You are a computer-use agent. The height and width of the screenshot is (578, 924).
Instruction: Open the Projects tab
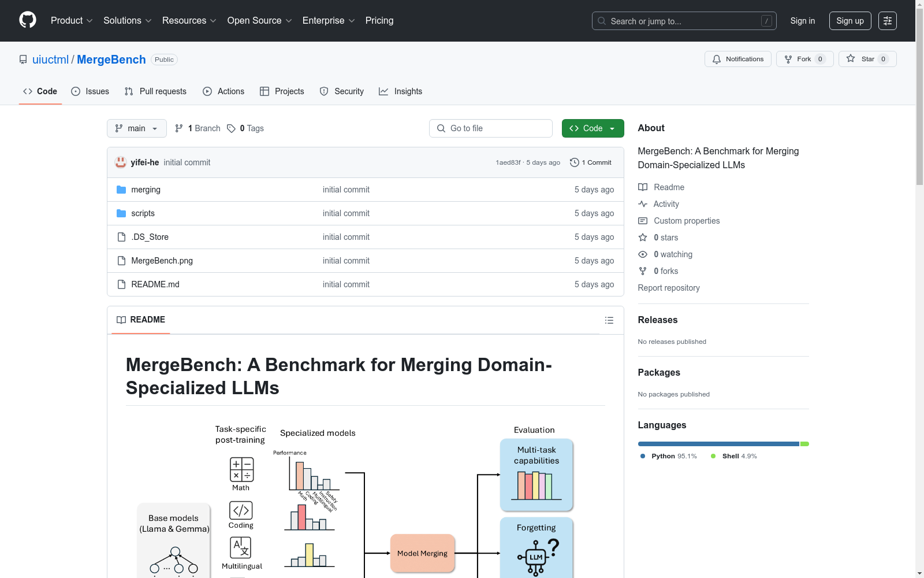click(282, 91)
